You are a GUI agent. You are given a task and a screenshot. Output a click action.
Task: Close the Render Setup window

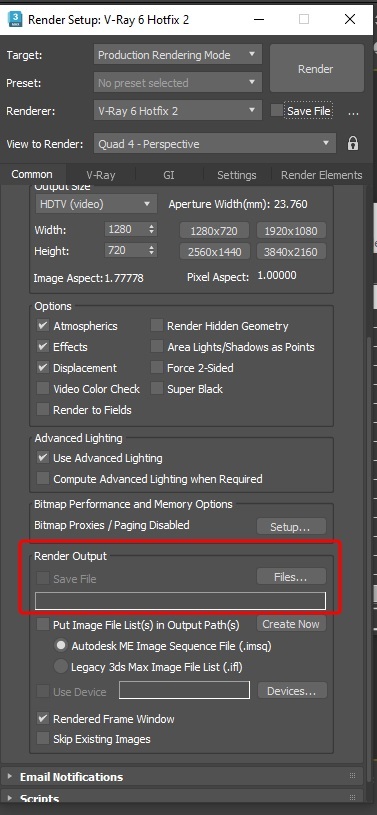[350, 19]
